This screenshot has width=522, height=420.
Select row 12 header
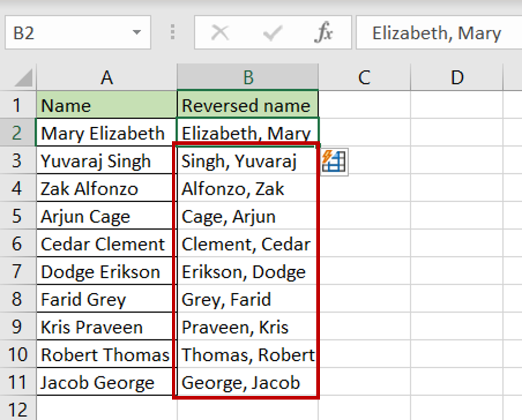coord(18,409)
